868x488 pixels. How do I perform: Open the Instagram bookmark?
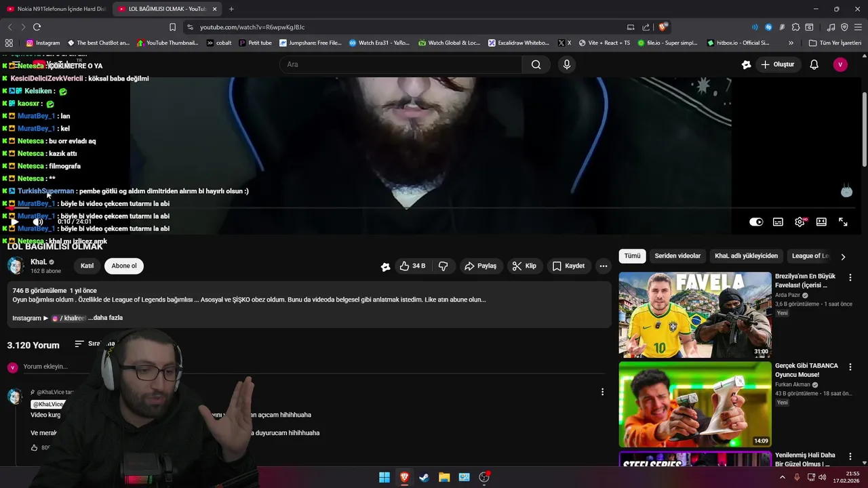pyautogui.click(x=43, y=43)
